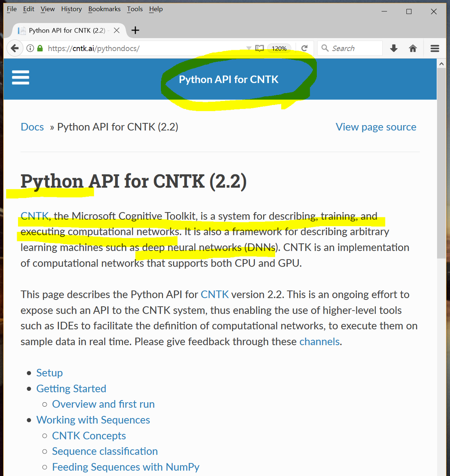Show site information via the info icon

click(30, 48)
